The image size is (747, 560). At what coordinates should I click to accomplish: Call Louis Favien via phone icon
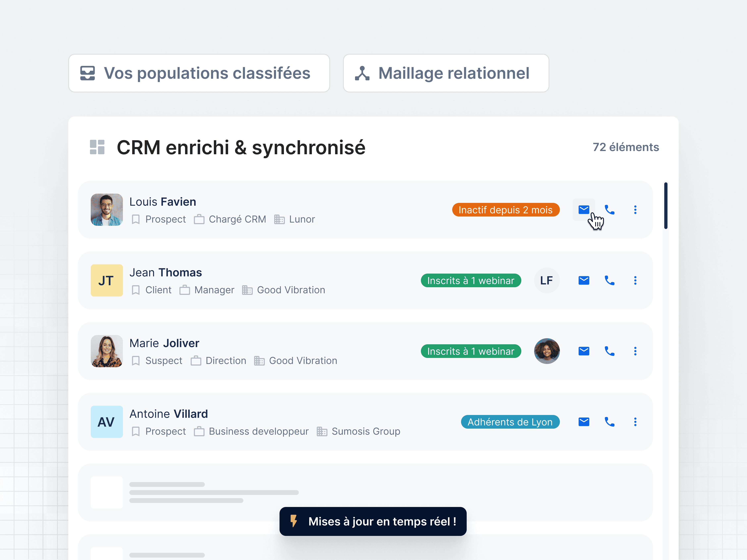(x=609, y=210)
